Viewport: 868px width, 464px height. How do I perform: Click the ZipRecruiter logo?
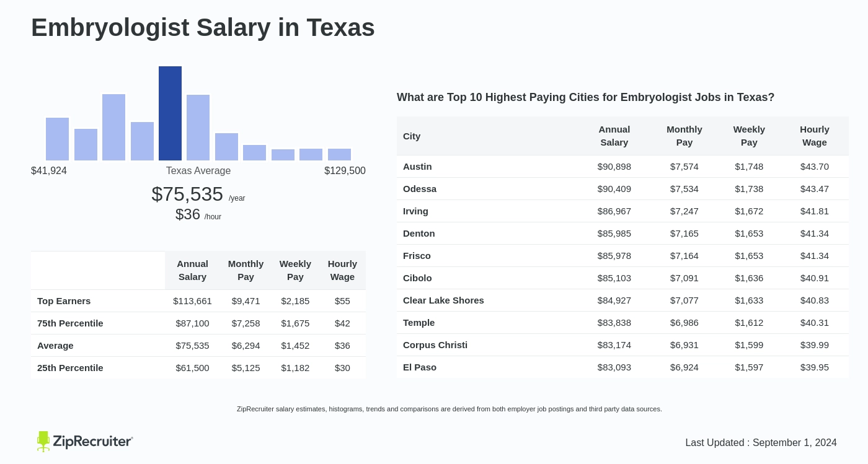85,441
